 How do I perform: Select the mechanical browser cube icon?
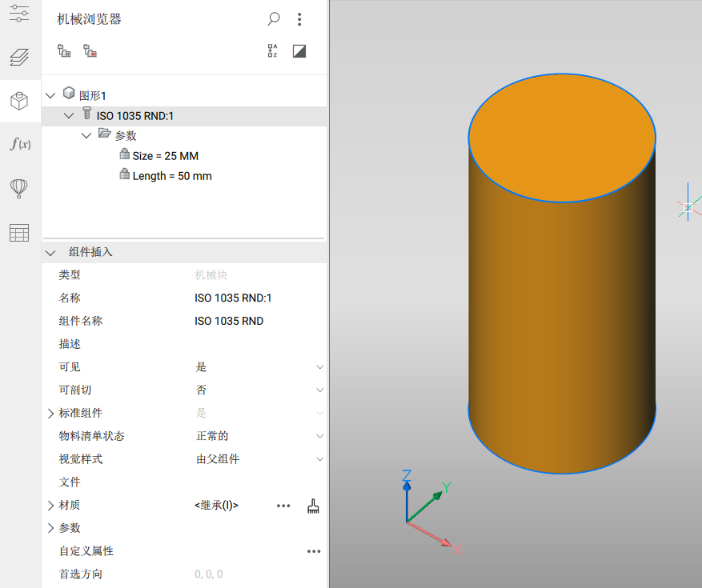click(x=19, y=101)
